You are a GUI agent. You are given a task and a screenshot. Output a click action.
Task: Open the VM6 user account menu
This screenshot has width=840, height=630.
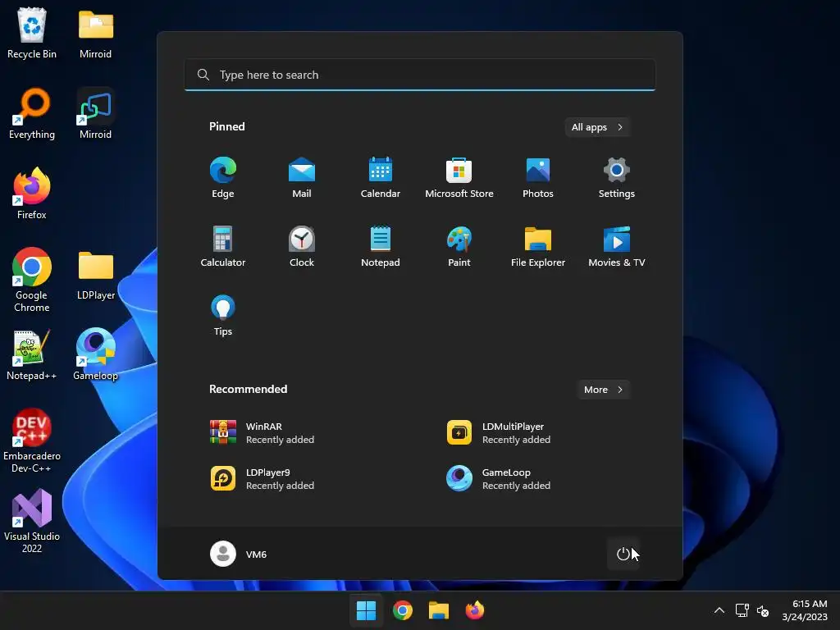point(239,554)
